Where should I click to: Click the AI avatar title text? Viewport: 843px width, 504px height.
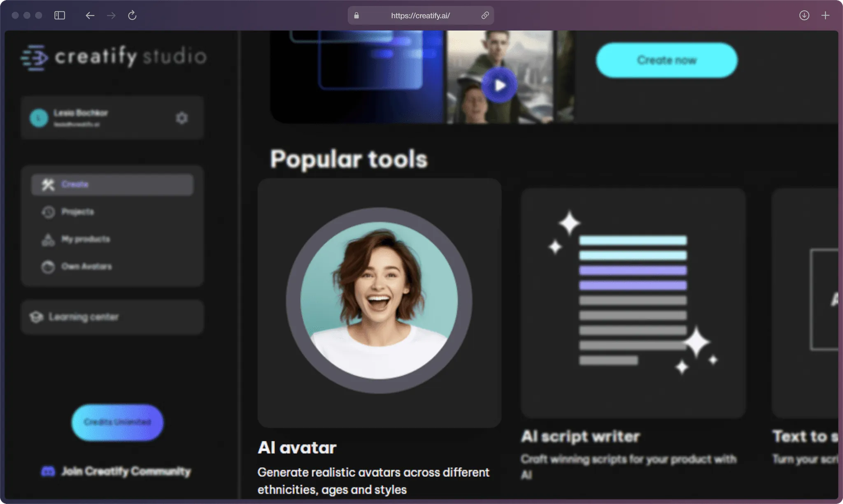click(297, 448)
